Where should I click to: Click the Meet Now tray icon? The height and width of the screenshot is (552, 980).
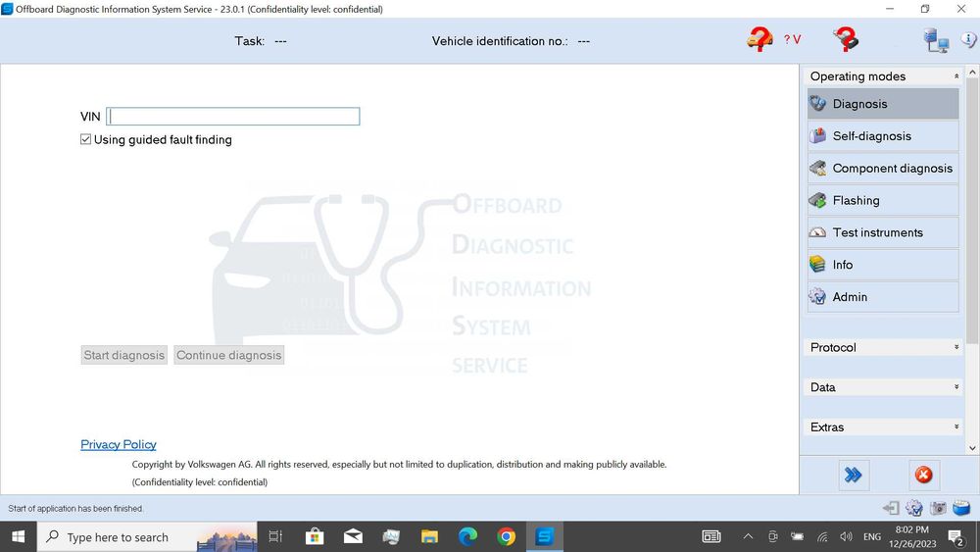[x=772, y=536]
